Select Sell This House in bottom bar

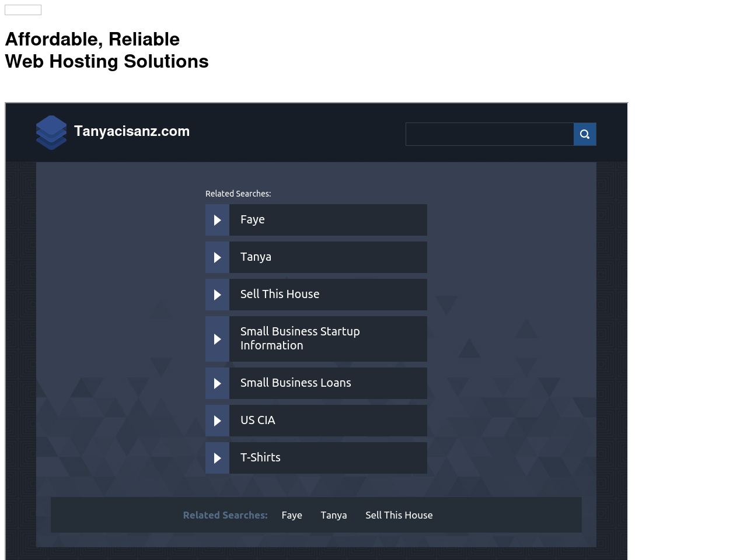point(399,515)
